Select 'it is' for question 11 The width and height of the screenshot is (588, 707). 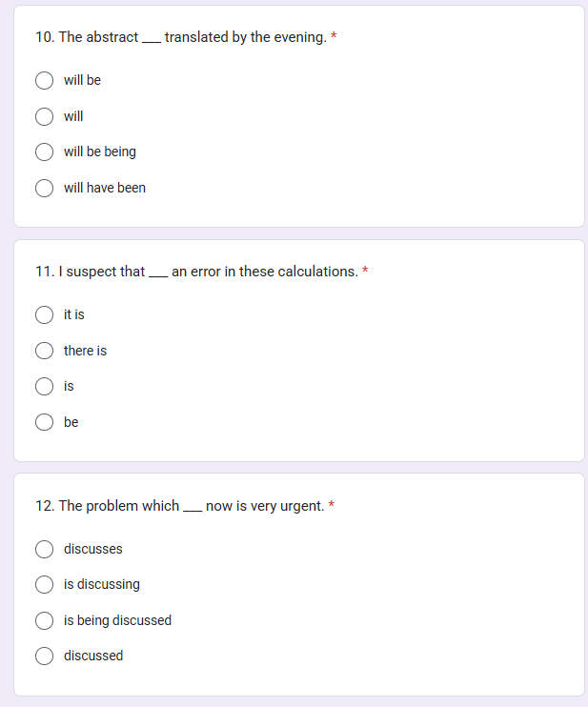(44, 314)
